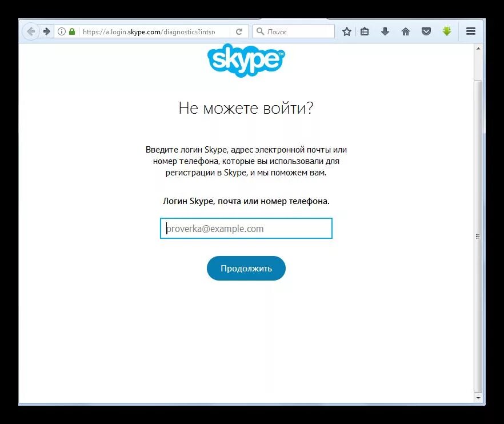
Task: Focus the proverka@example.com login field
Action: (246, 229)
